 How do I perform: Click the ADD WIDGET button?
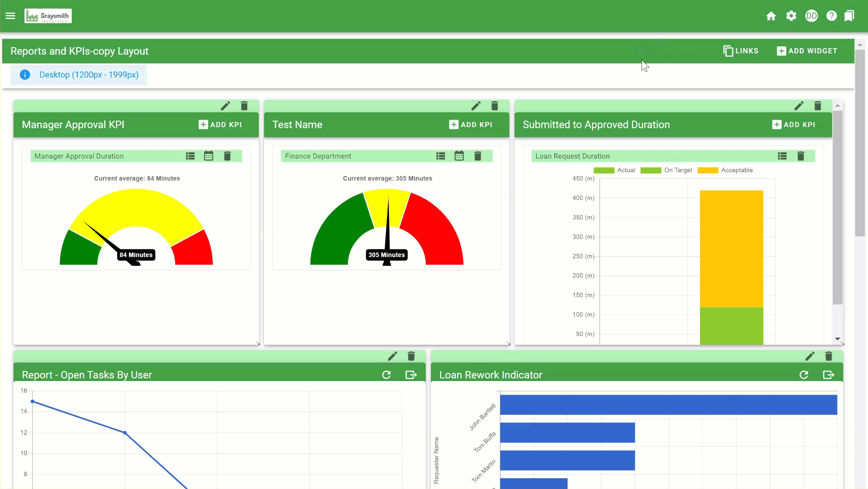[x=807, y=51]
